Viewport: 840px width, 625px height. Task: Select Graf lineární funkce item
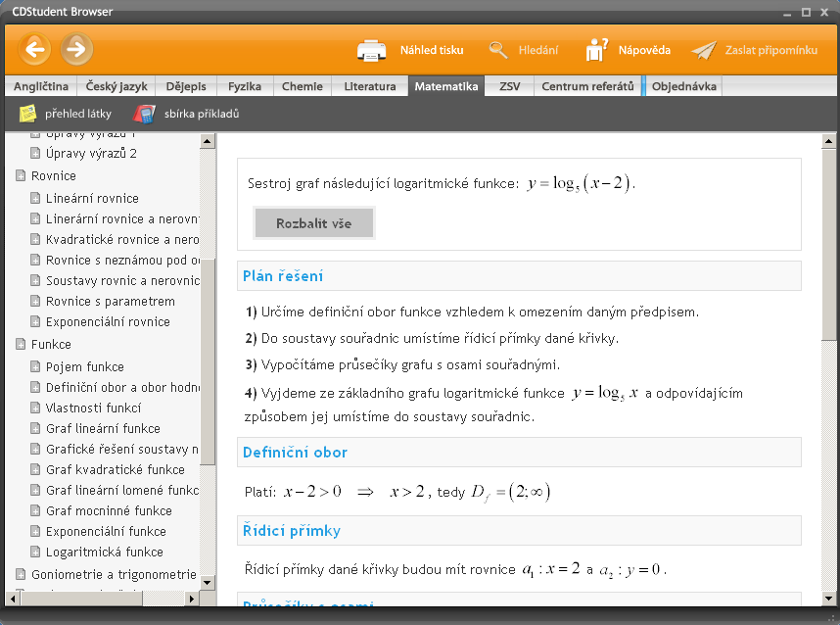tap(103, 428)
